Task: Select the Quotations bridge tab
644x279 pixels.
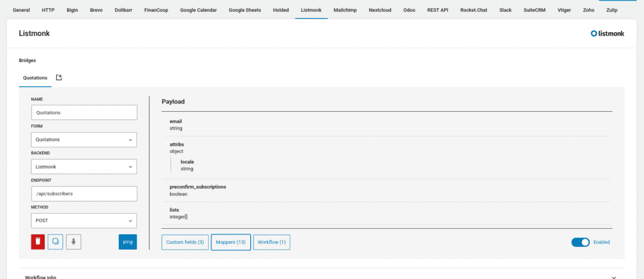Action: (35, 78)
